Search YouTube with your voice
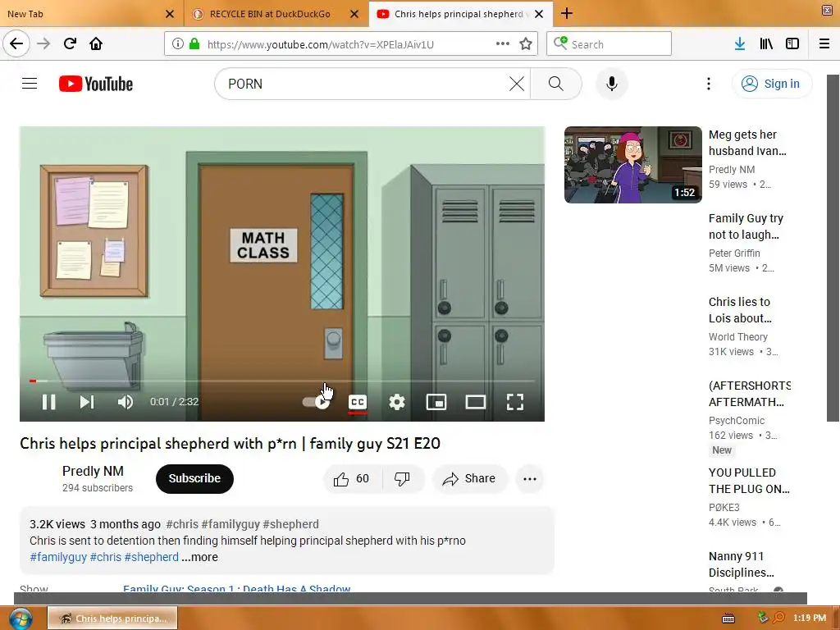 click(612, 84)
